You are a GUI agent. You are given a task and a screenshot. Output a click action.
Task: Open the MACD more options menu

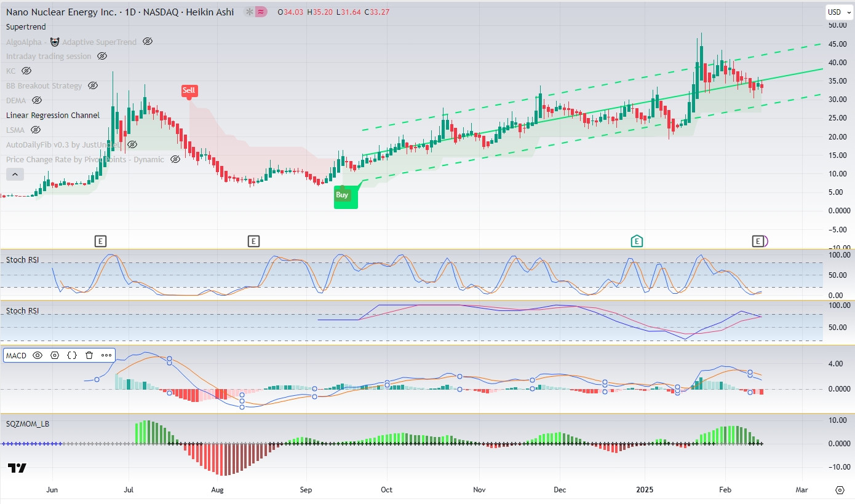point(106,355)
